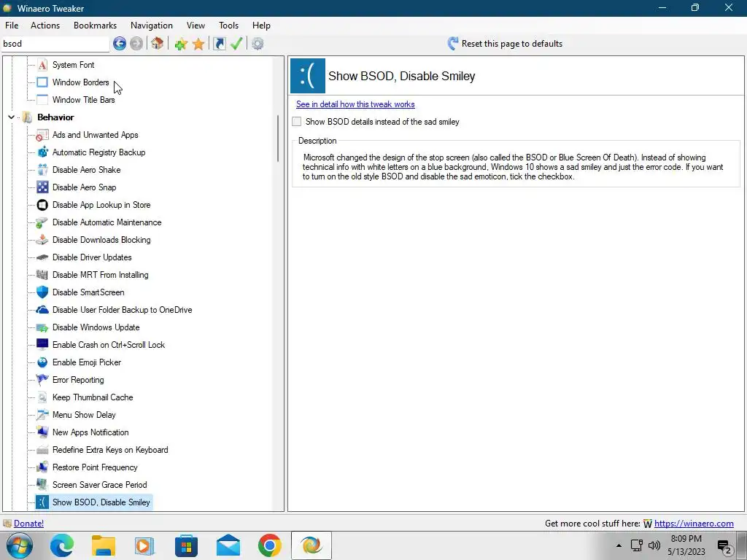
Task: Select Window Title Bars
Action: [83, 100]
